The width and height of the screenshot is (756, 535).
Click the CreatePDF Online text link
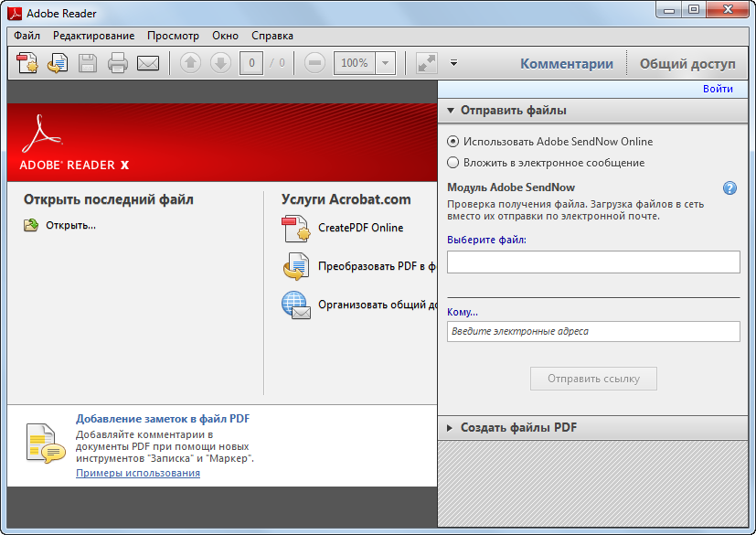point(361,228)
